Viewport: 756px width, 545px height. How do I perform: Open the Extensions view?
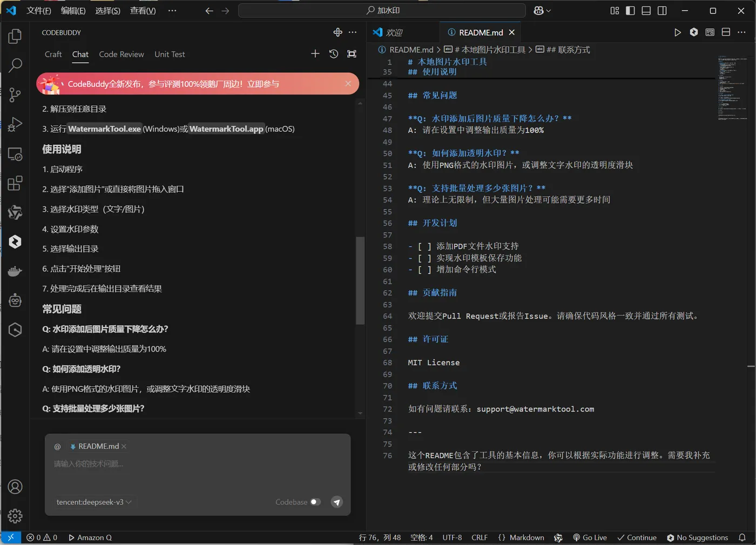click(x=15, y=183)
